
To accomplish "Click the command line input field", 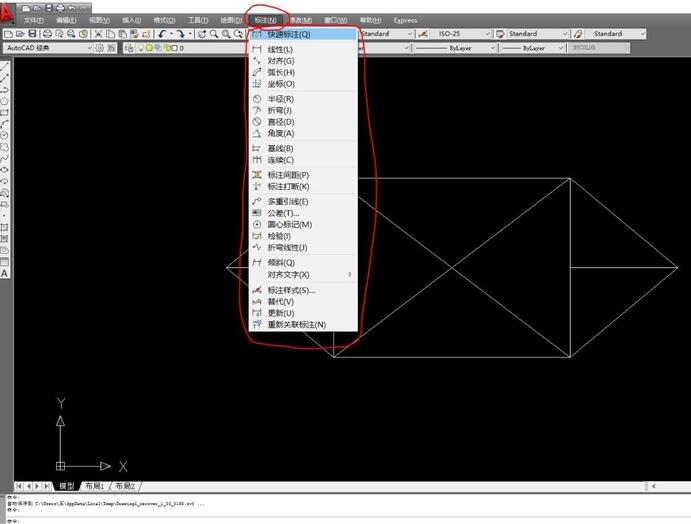I will click(348, 521).
